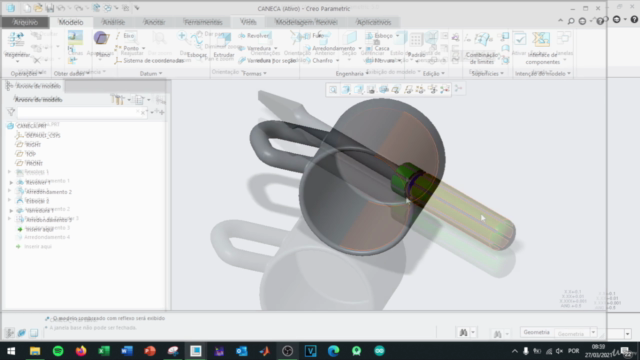Select the Varredura sweep tool
640x360 pixels.
[256, 48]
